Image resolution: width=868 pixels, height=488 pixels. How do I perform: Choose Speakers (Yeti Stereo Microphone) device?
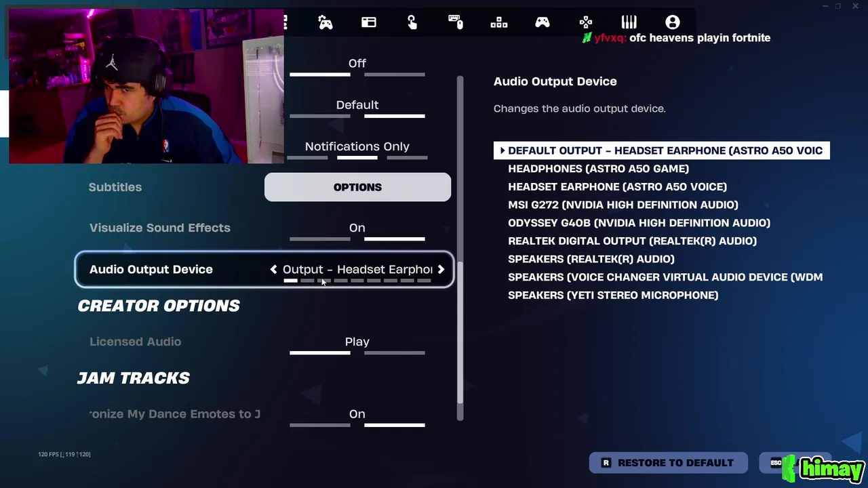click(613, 295)
